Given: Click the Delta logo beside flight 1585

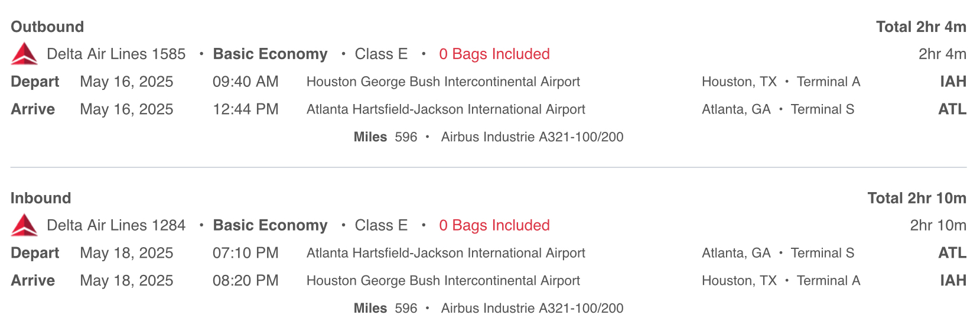Looking at the screenshot, I should pyautogui.click(x=24, y=54).
